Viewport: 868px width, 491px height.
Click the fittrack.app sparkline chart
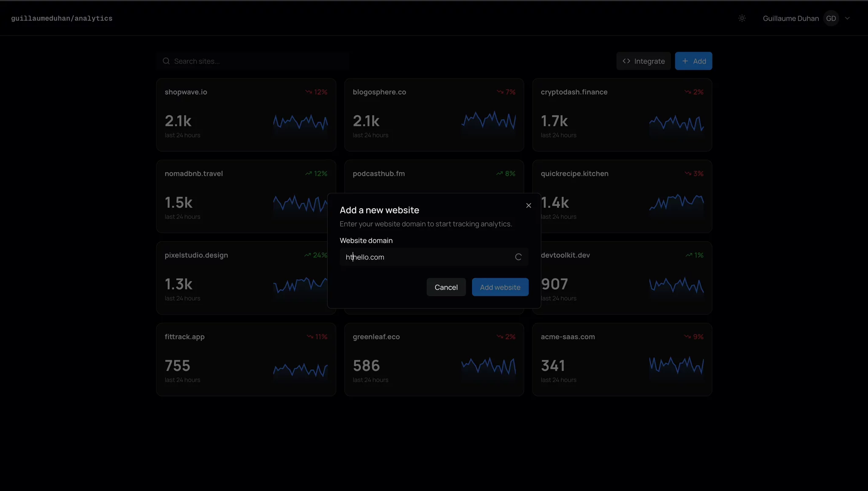click(300, 371)
